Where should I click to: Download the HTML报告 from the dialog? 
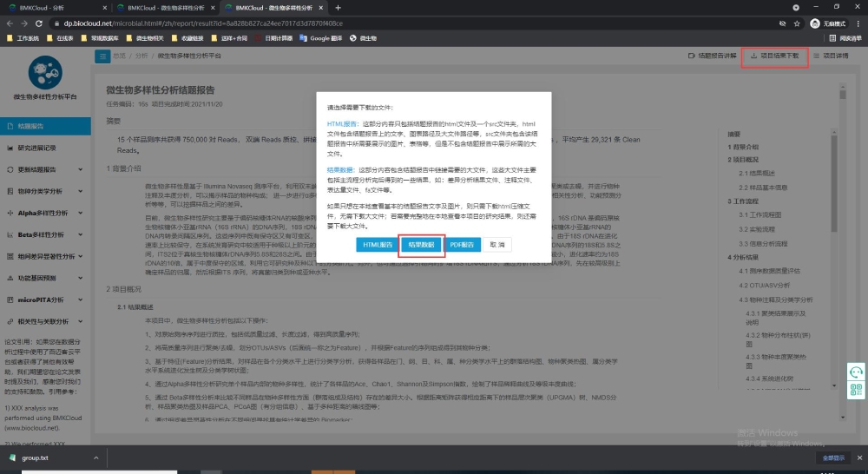pos(378,245)
